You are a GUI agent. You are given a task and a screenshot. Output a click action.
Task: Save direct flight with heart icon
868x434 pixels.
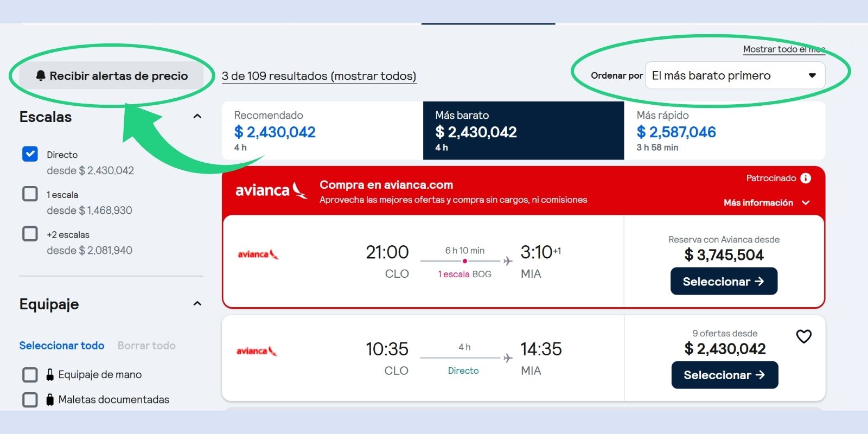point(803,336)
